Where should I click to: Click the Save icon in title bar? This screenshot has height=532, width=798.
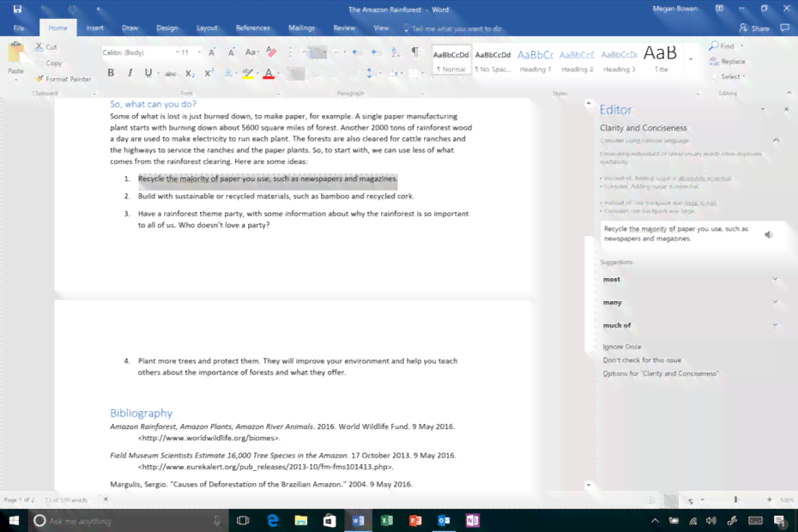tap(17, 9)
